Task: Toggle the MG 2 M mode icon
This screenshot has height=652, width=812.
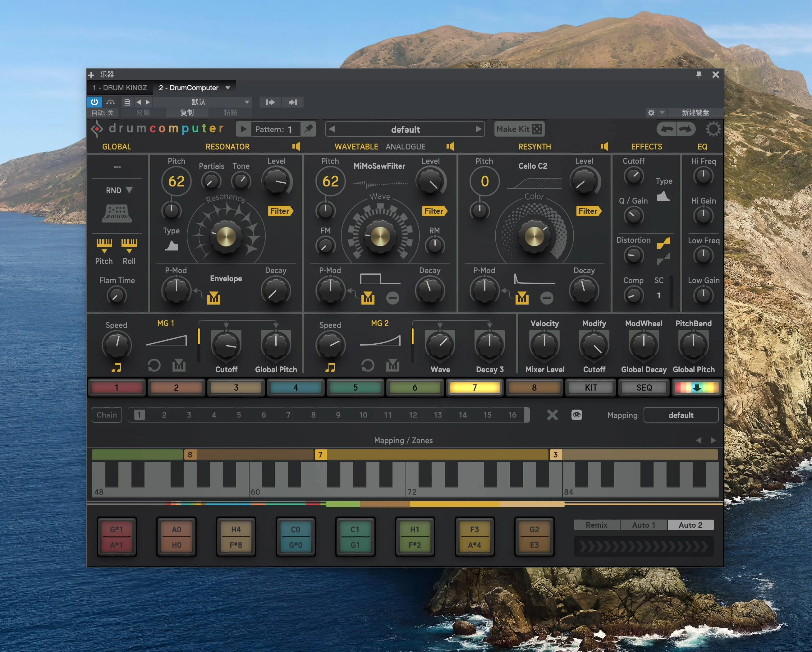Action: (393, 365)
